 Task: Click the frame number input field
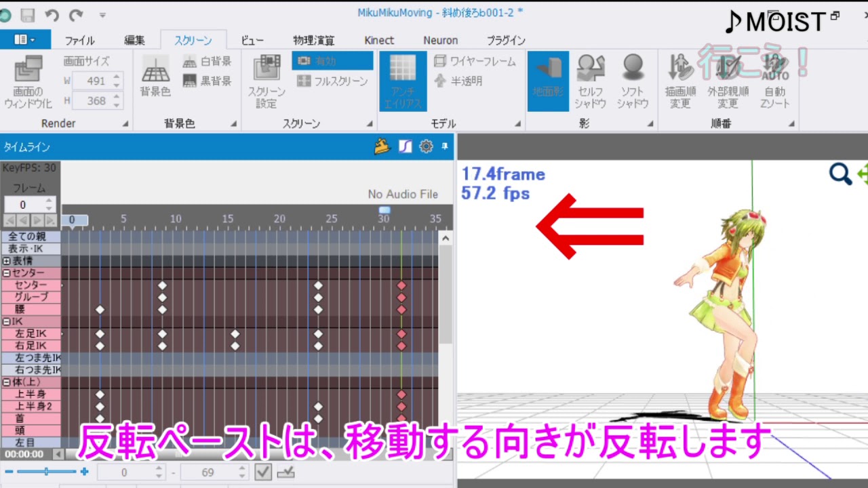coord(24,205)
